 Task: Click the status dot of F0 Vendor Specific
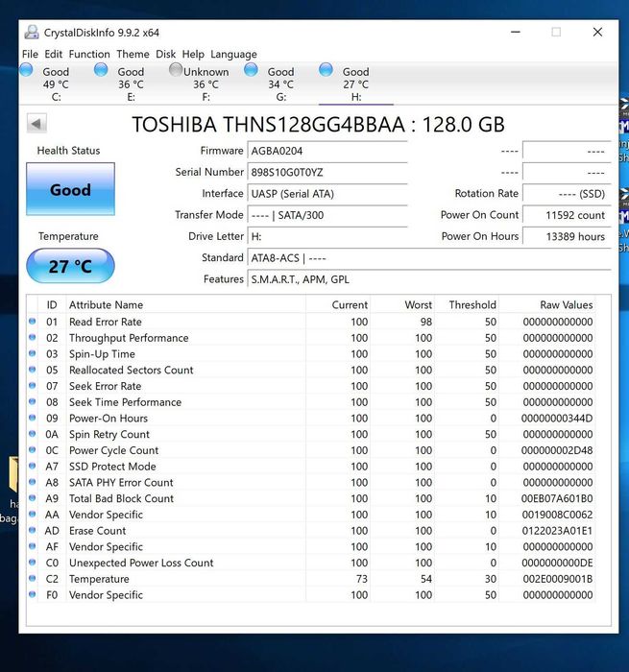(x=32, y=594)
